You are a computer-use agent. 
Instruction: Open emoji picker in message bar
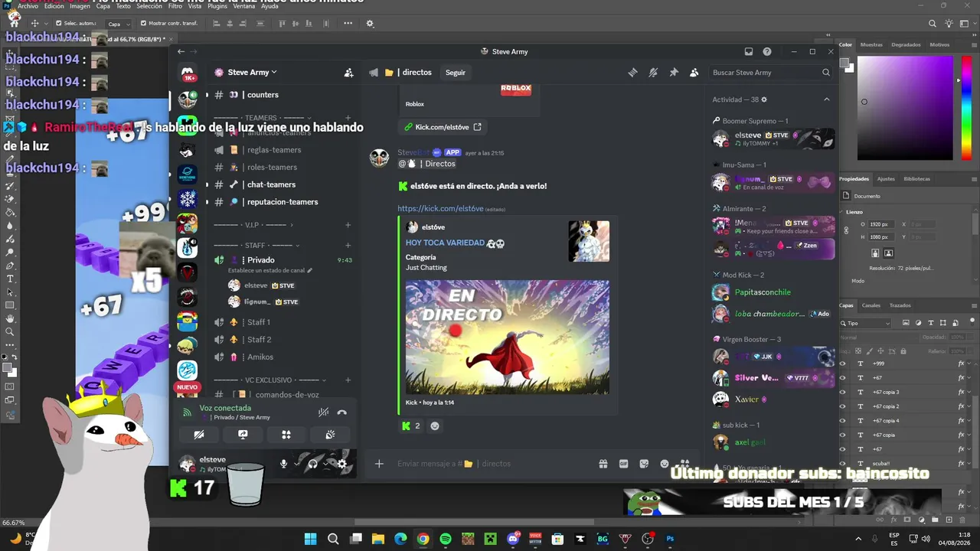[664, 464]
